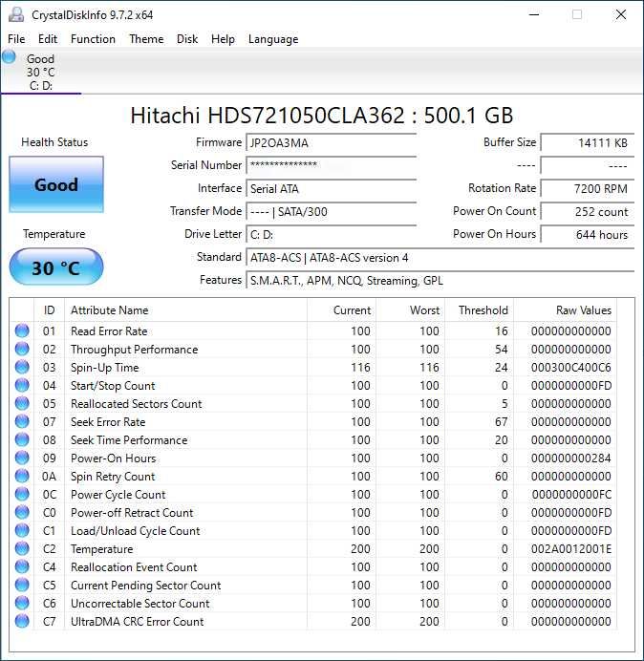Click the status orb for UltraDMA CRC Error Count
Viewport: 644px width, 661px height.
tap(22, 621)
